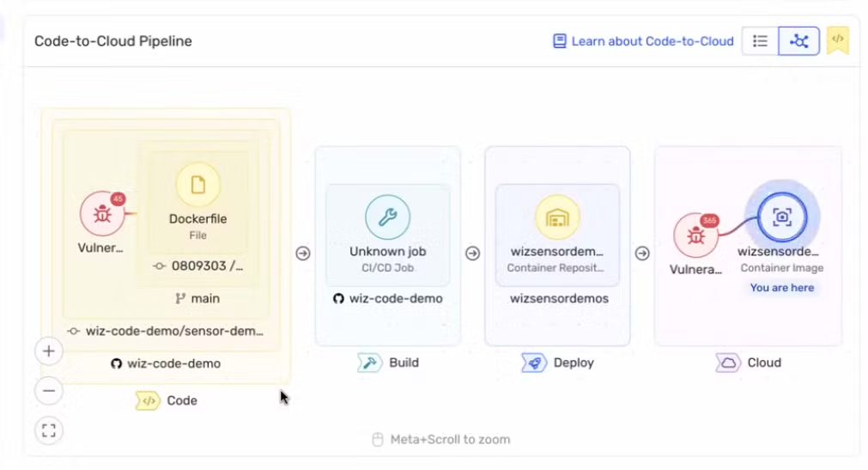This screenshot has width=868, height=470.
Task: Select the container repository warehouse icon
Action: (557, 217)
